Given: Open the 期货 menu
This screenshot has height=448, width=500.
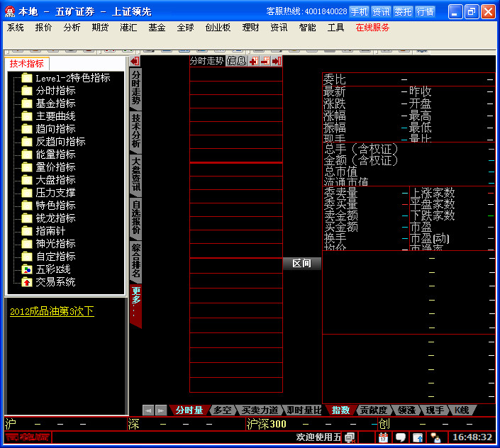Looking at the screenshot, I should coord(100,28).
